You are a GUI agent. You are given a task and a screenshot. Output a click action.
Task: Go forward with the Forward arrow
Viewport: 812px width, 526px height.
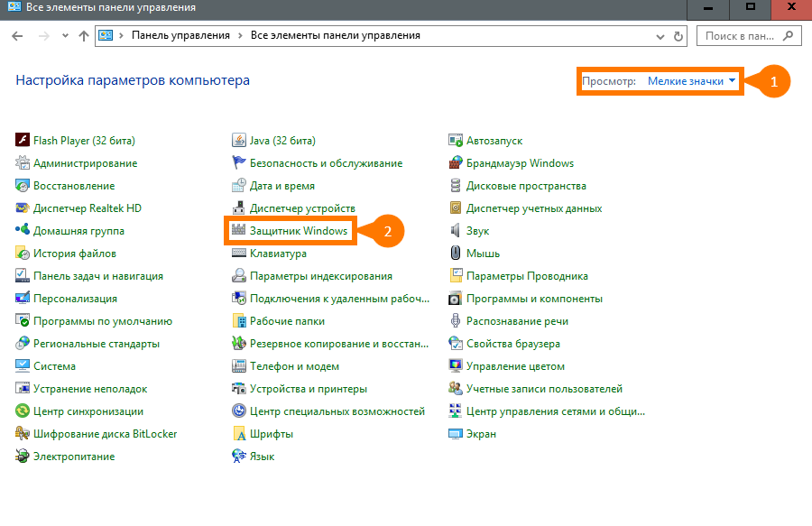coord(44,36)
